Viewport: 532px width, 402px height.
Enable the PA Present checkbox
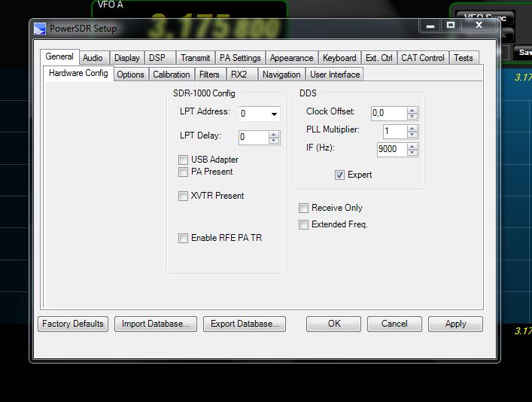tap(183, 172)
